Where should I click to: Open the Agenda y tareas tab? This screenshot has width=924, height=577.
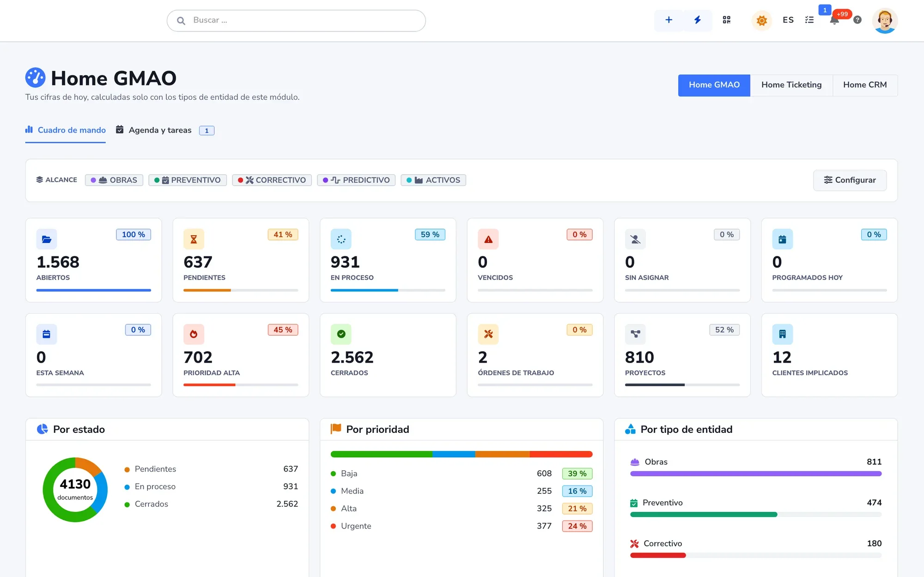coord(165,130)
